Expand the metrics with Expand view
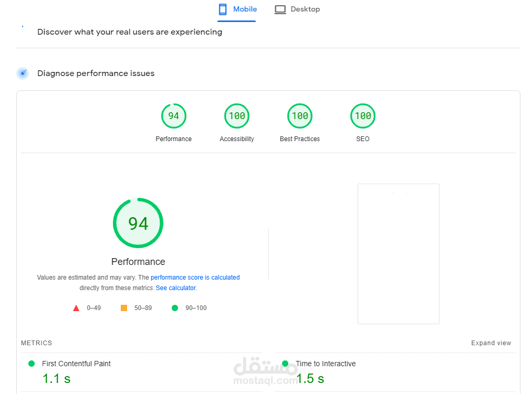 (491, 343)
